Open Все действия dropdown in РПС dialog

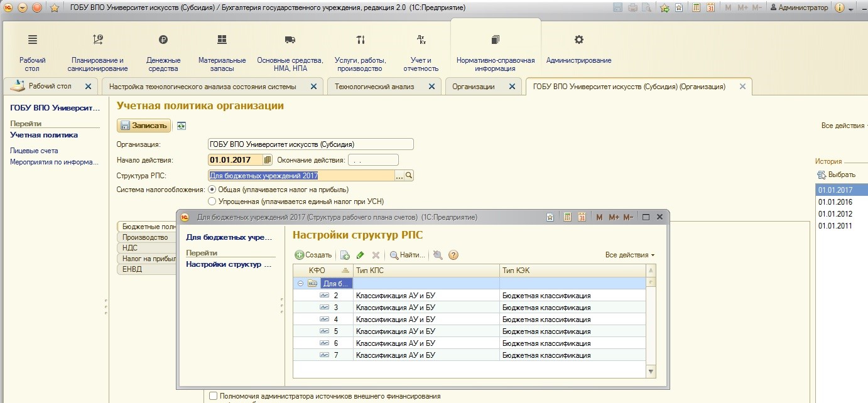[629, 255]
